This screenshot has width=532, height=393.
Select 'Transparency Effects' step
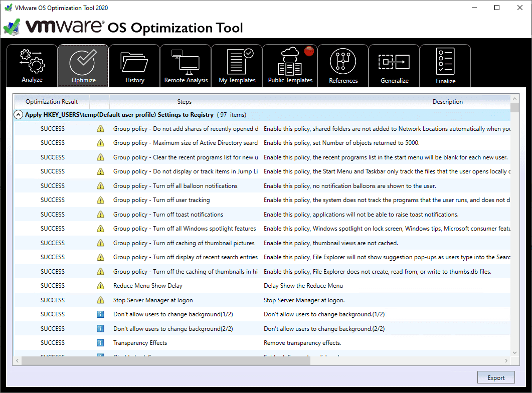(140, 343)
